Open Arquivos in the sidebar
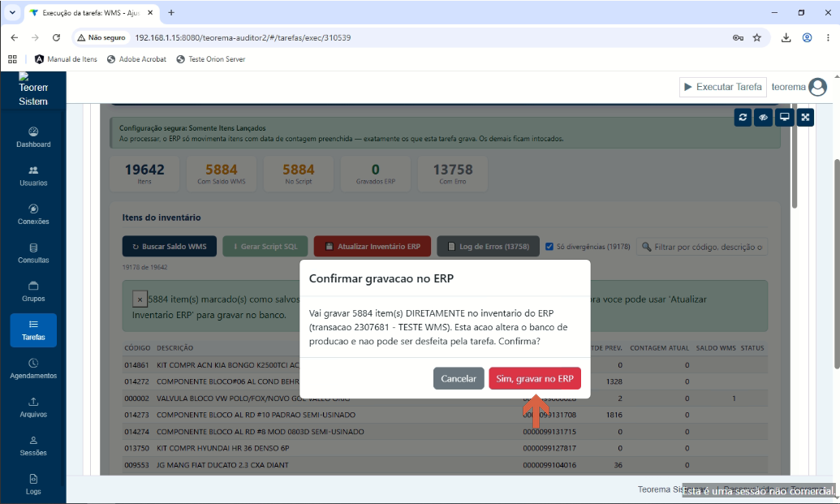 (x=33, y=407)
